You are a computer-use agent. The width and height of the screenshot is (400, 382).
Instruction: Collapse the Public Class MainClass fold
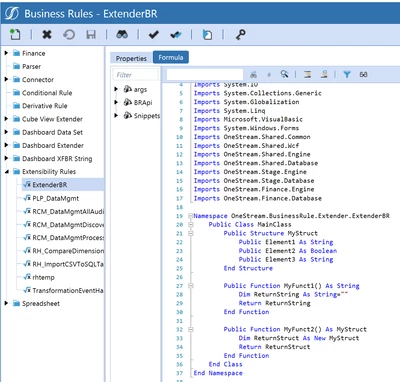point(191,224)
